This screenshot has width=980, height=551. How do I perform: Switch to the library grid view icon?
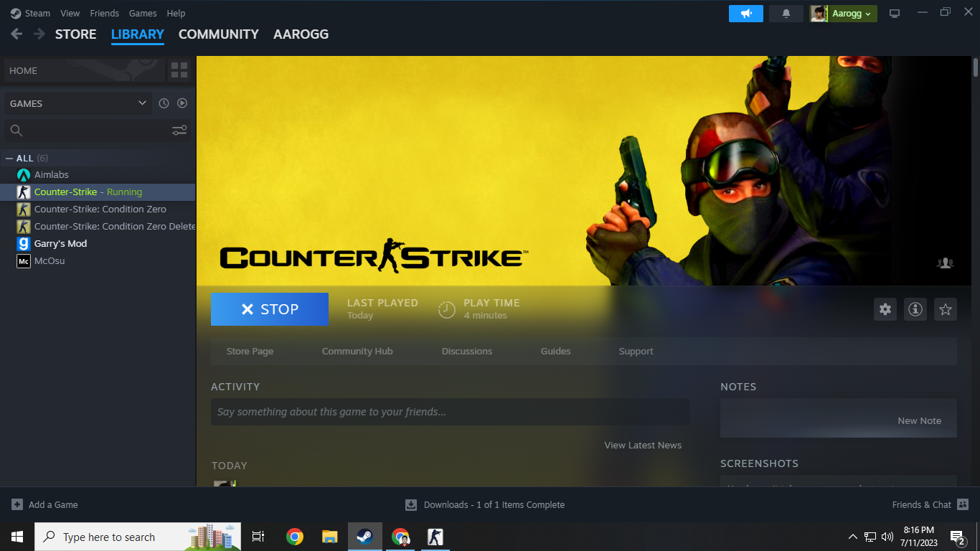tap(179, 70)
